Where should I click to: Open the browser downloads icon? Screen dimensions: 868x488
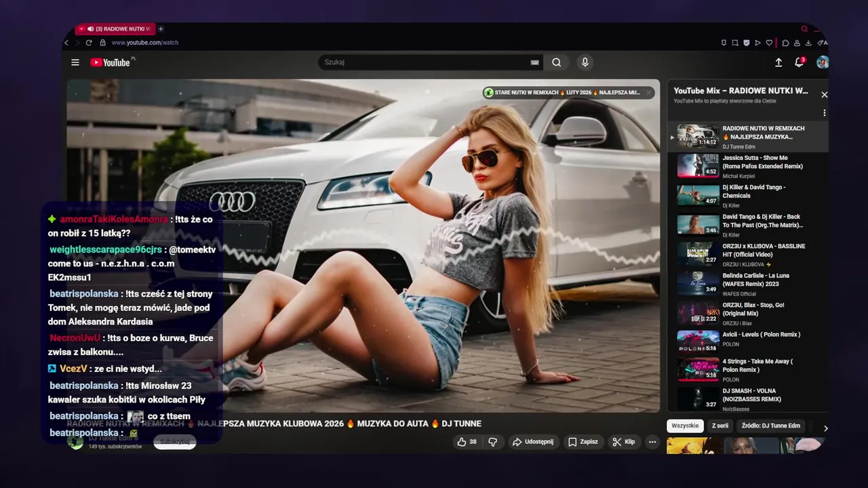[x=808, y=43]
